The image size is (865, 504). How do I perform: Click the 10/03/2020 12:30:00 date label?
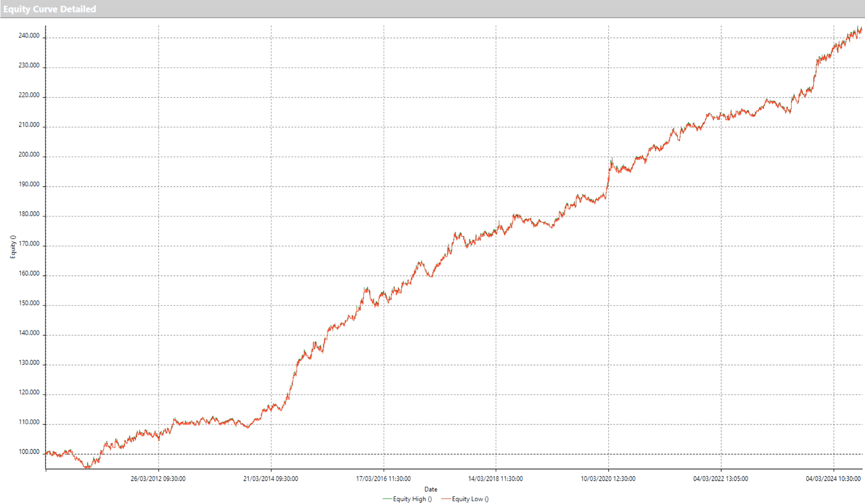[608, 478]
